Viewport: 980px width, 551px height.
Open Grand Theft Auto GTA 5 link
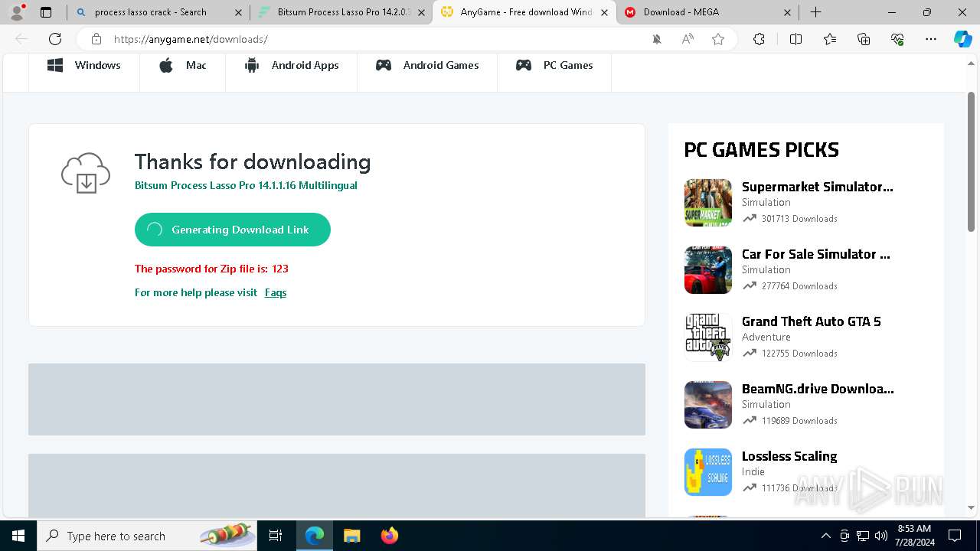click(x=812, y=321)
